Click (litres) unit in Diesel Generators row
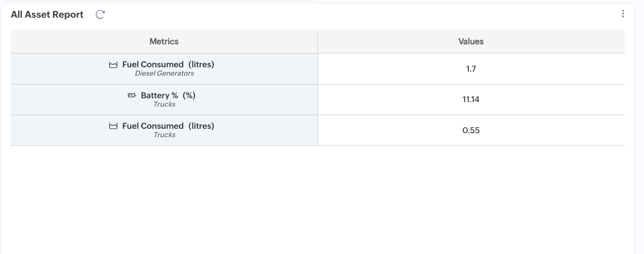Screen dimensions: 644x254 tap(201, 65)
